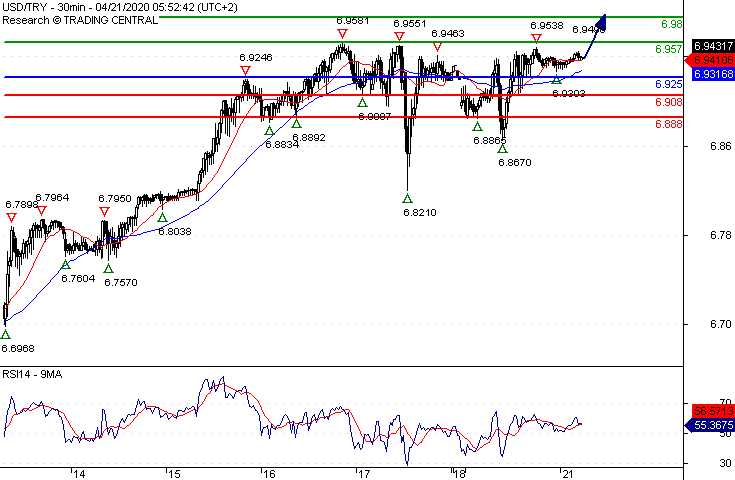Click the green triangle marker above 6.7570
The width and height of the screenshot is (735, 480).
coord(108,269)
